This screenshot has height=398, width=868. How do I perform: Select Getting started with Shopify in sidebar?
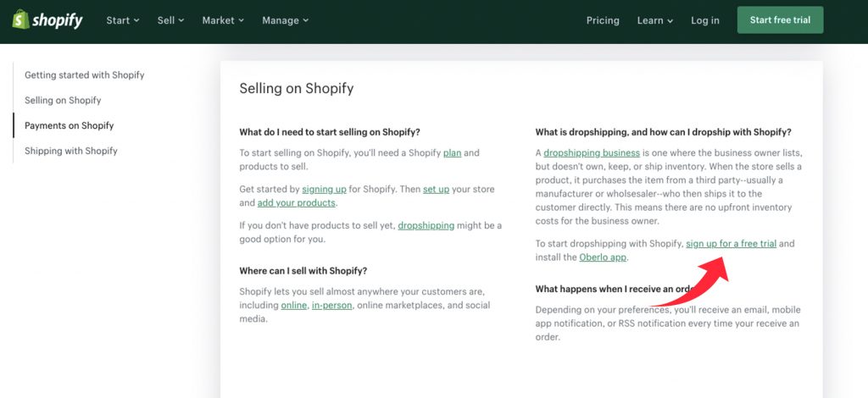pos(85,75)
